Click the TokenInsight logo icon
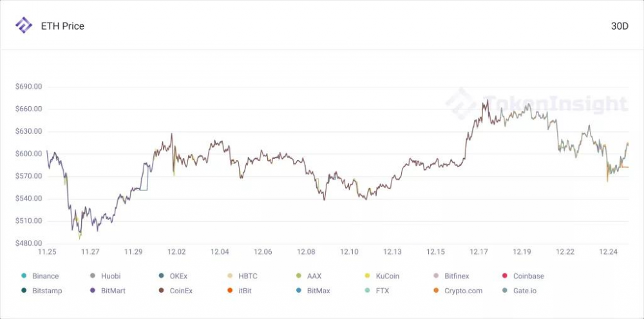This screenshot has width=644, height=319. (x=24, y=26)
